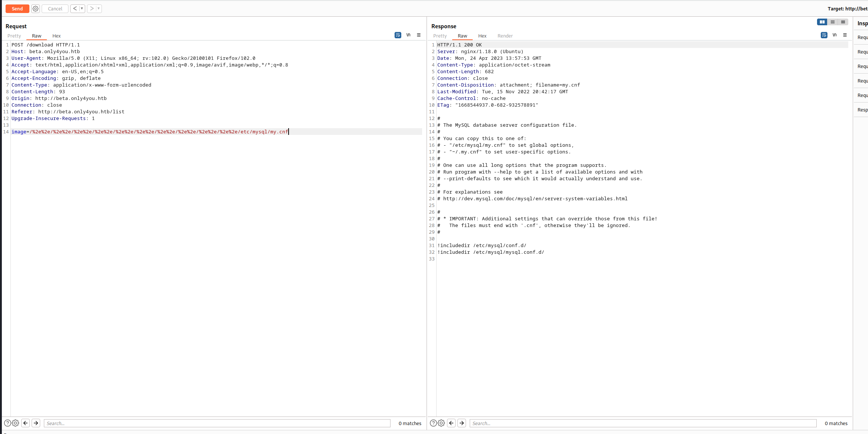The image size is (868, 434).
Task: Click the response search input field
Action: pos(643,423)
